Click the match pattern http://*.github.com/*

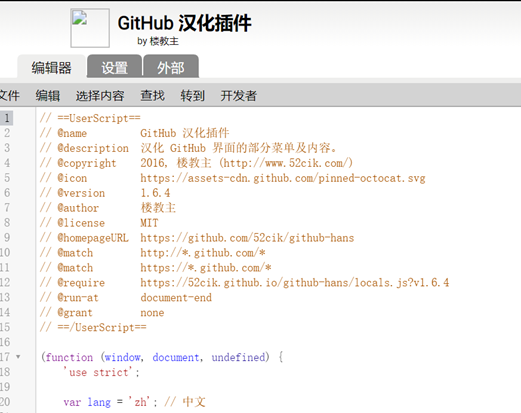coord(203,253)
